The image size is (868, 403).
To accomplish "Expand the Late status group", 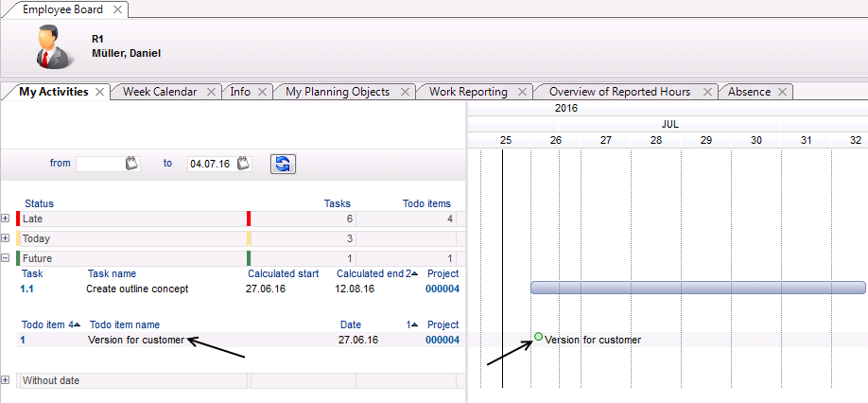I will (6, 219).
